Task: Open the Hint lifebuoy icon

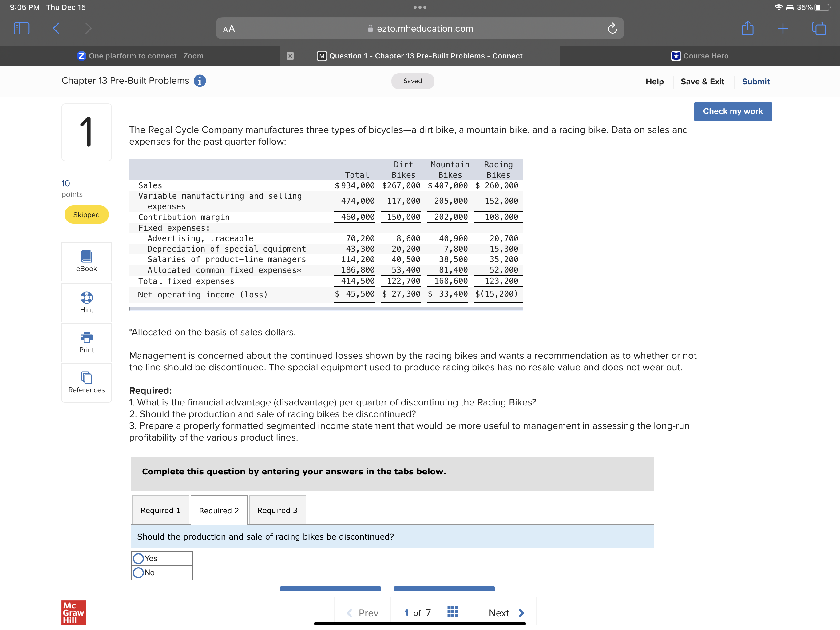Action: (x=86, y=297)
